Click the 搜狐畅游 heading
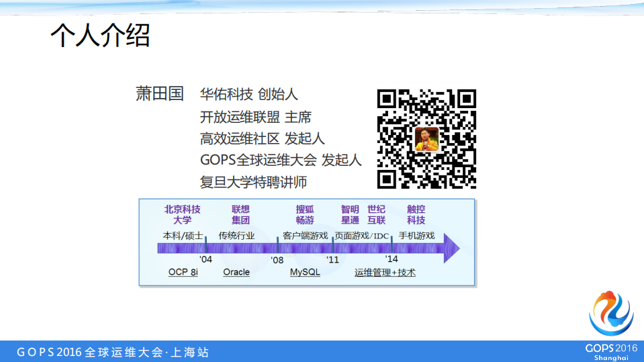The width and height of the screenshot is (644, 362). [305, 215]
